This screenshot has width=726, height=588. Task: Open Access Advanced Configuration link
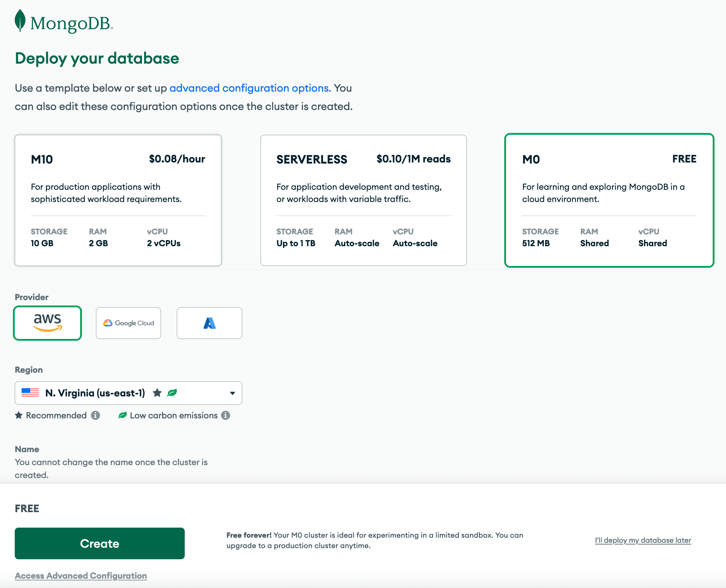[81, 576]
